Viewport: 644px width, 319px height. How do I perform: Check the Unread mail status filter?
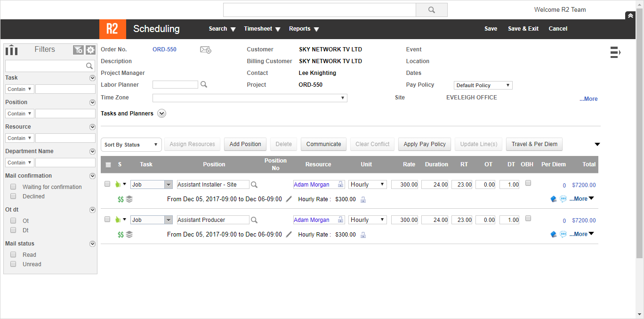pyautogui.click(x=13, y=264)
